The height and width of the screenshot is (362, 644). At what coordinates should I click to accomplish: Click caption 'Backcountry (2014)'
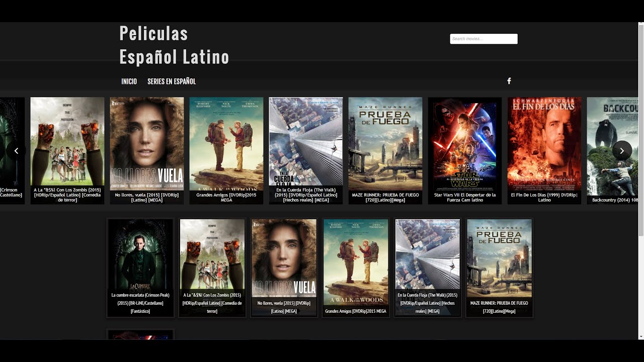pos(615,200)
